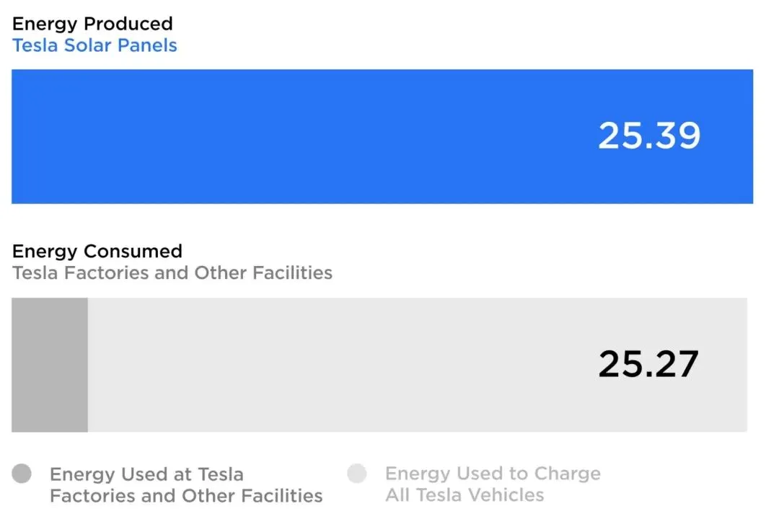Click the Energy Consumed heading
The width and height of the screenshot is (779, 532).
(97, 251)
